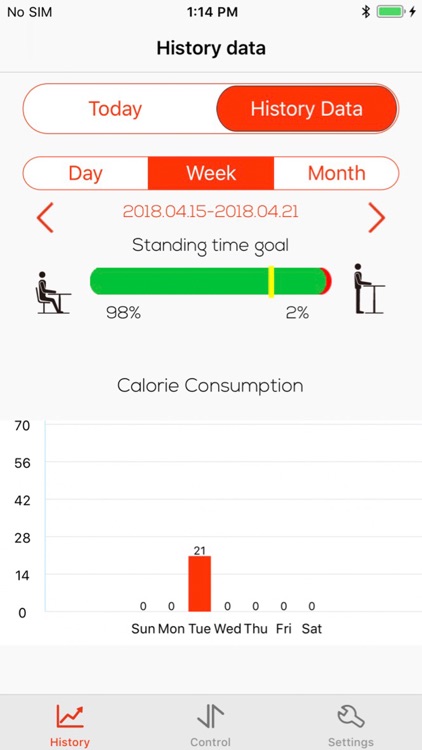Tap the standing person at desk icon
422x750 pixels.
[369, 288]
